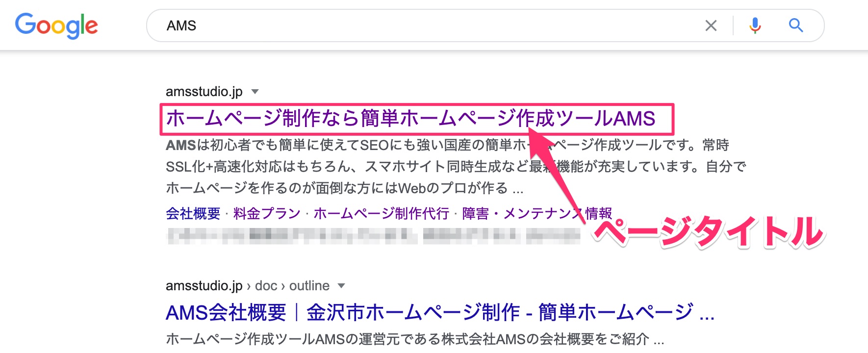Clear the search box with the X icon
Viewport: 868px width, 353px height.
(x=711, y=25)
